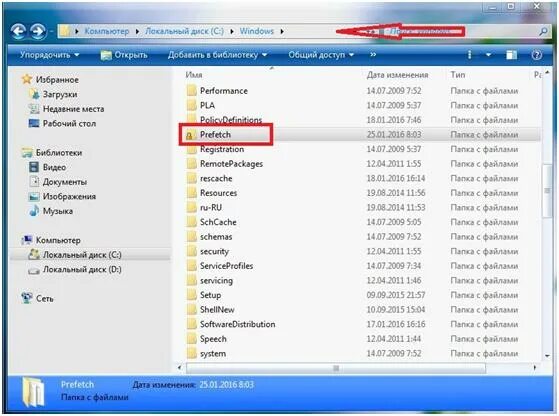The height and width of the screenshot is (416, 559).
Task: Click Компьютер in the address bar
Action: click(x=107, y=31)
